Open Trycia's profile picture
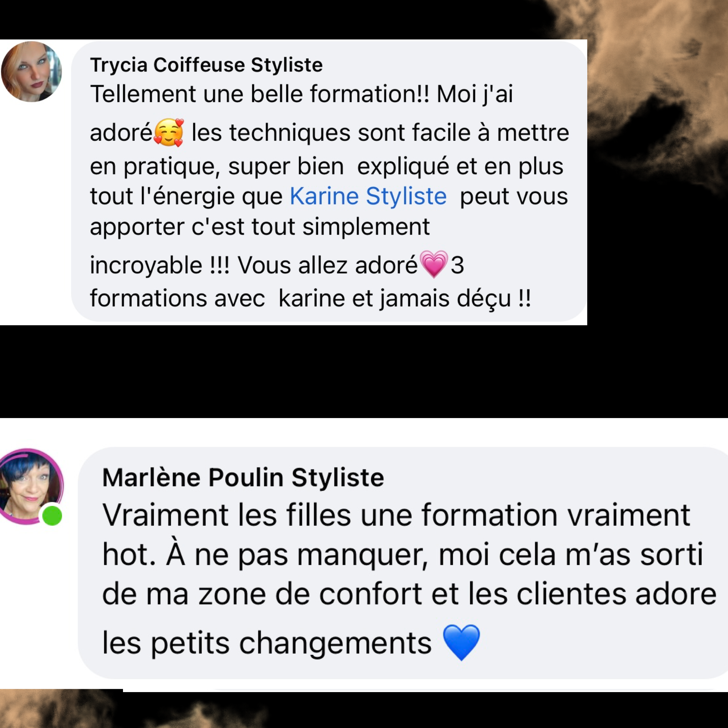Image resolution: width=728 pixels, height=728 pixels. [x=32, y=71]
